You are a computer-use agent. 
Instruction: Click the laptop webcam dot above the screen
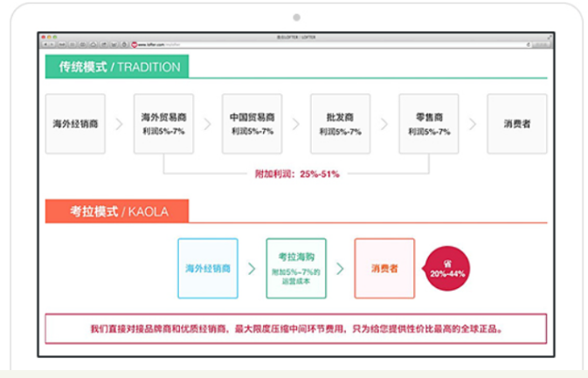pyautogui.click(x=297, y=17)
